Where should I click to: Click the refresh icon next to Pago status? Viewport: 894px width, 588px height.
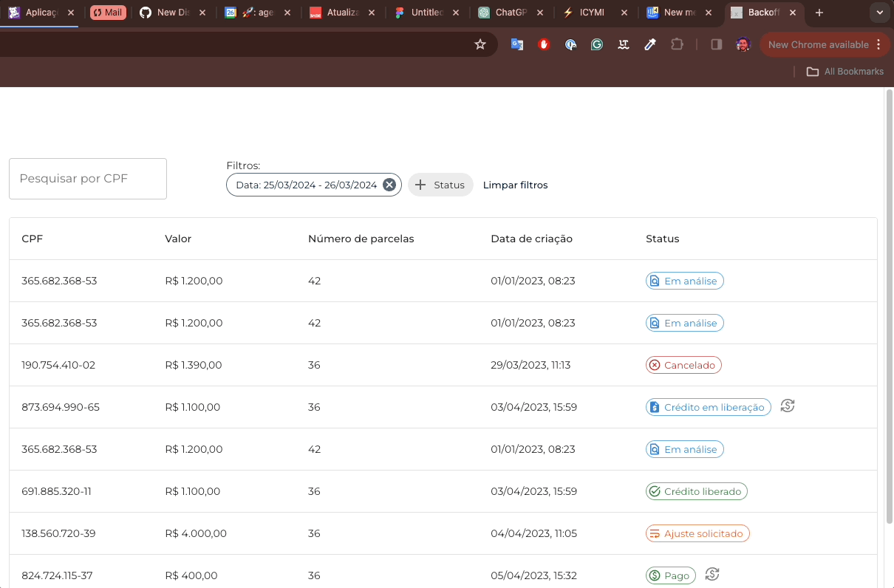point(712,574)
